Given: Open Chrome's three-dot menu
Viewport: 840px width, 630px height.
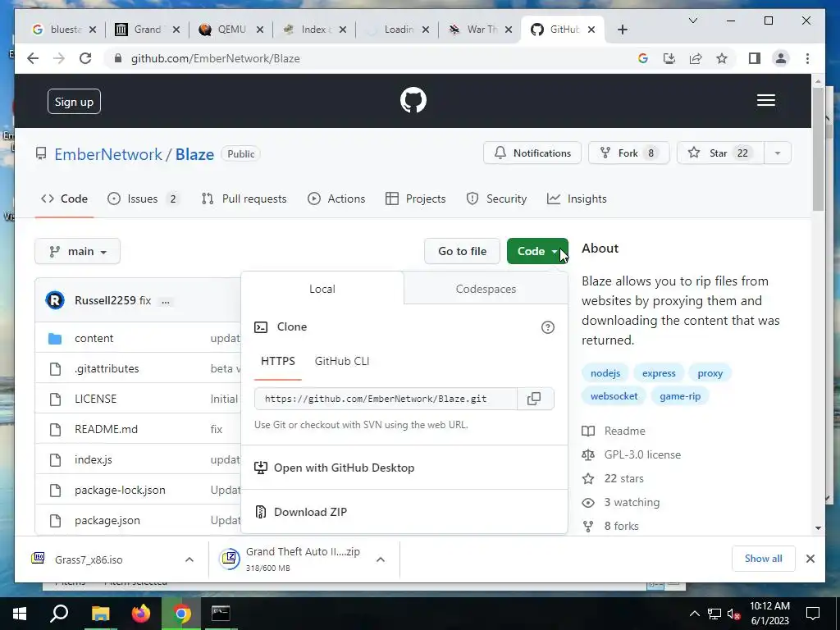Looking at the screenshot, I should [x=807, y=58].
